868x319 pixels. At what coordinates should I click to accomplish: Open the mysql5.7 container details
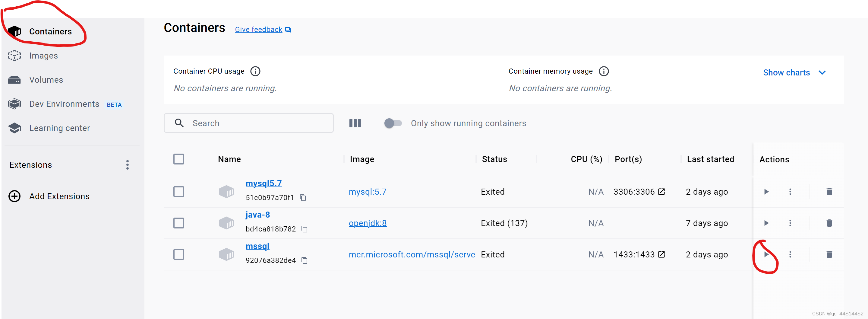tap(264, 183)
